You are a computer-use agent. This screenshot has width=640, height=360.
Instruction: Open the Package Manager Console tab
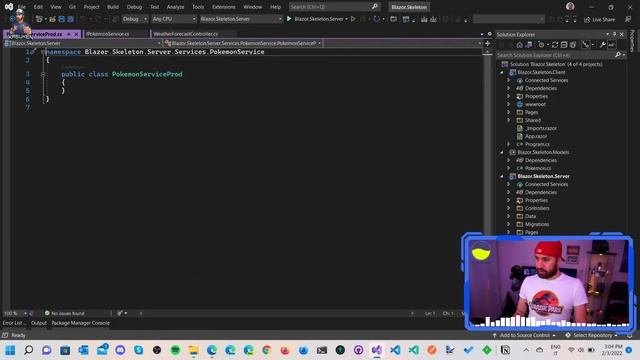(x=80, y=323)
